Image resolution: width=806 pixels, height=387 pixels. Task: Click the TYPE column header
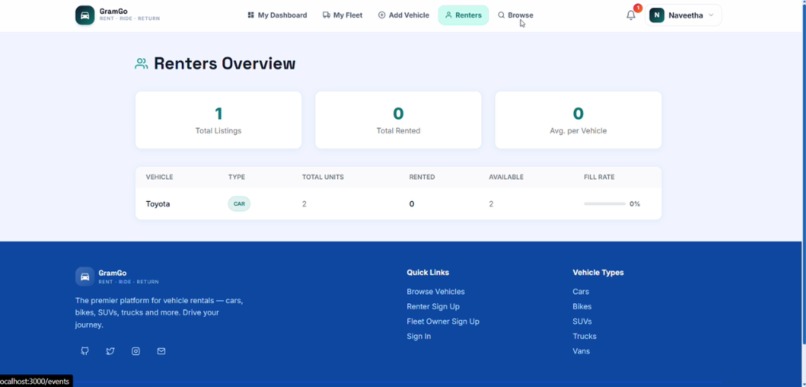tap(236, 177)
